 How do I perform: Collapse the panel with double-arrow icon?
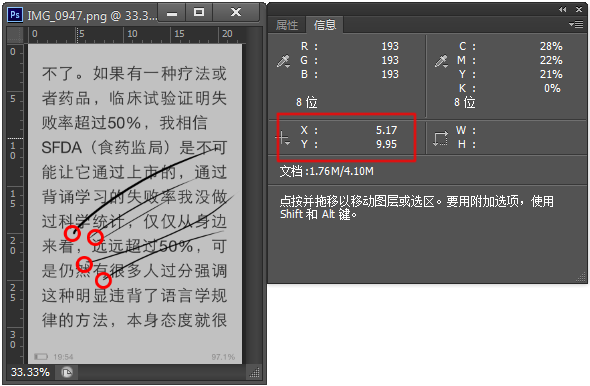pyautogui.click(x=562, y=9)
